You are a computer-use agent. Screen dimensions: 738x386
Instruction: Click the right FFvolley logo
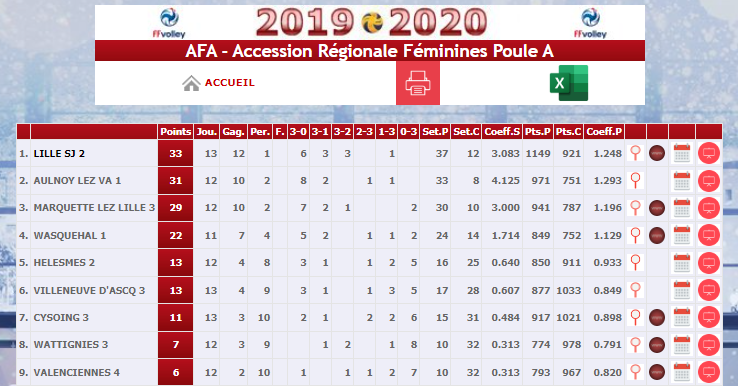[590, 23]
